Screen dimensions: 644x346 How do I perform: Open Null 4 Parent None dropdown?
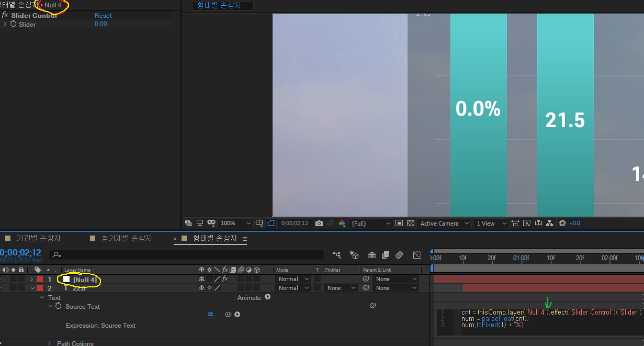[x=396, y=280]
